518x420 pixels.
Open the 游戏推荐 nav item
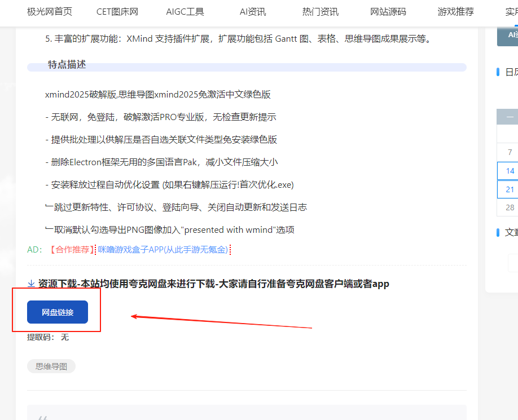point(456,12)
